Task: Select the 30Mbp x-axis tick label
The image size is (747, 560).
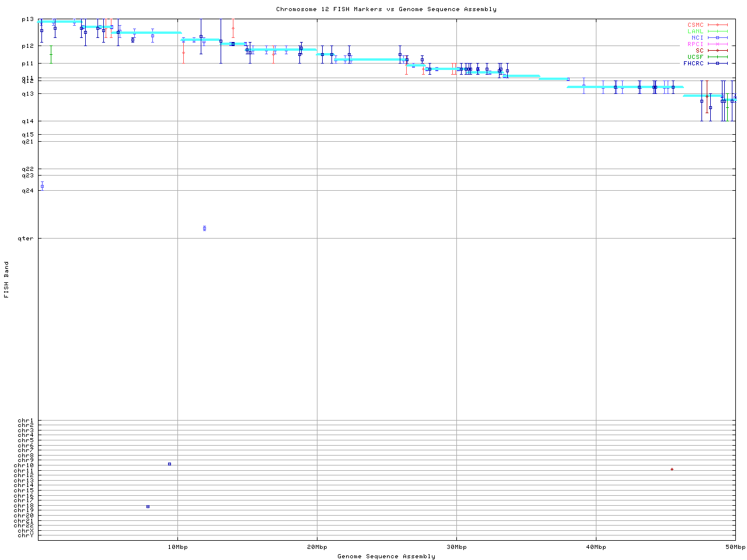Action: click(456, 547)
